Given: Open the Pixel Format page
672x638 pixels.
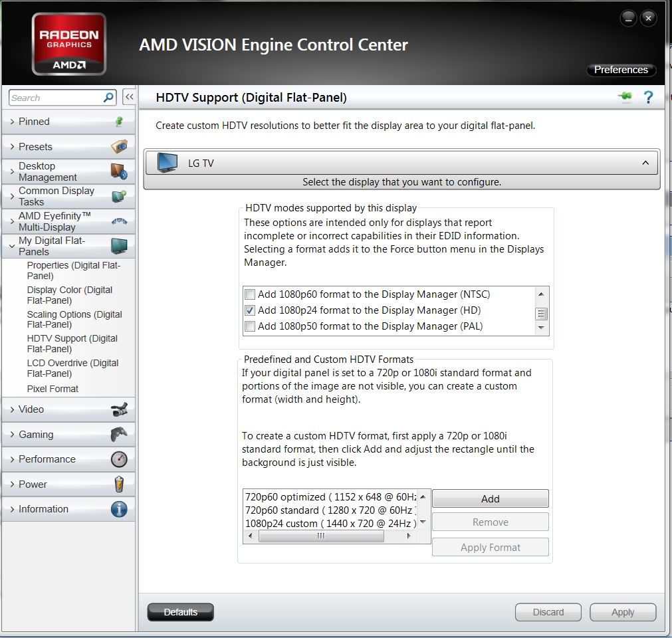Looking at the screenshot, I should (53, 389).
